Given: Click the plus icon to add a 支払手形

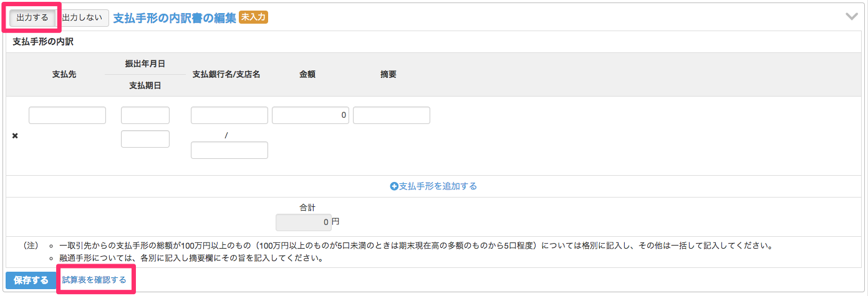Looking at the screenshot, I should point(393,186).
